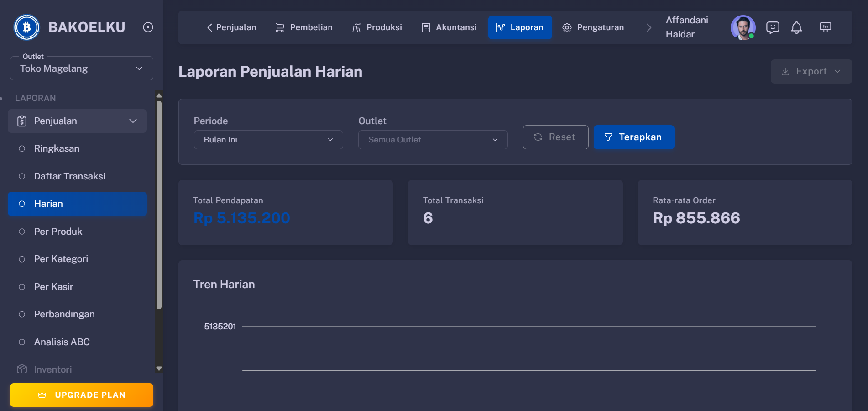868x411 pixels.
Task: Collapse the Penjualan sidebar section
Action: coord(132,121)
